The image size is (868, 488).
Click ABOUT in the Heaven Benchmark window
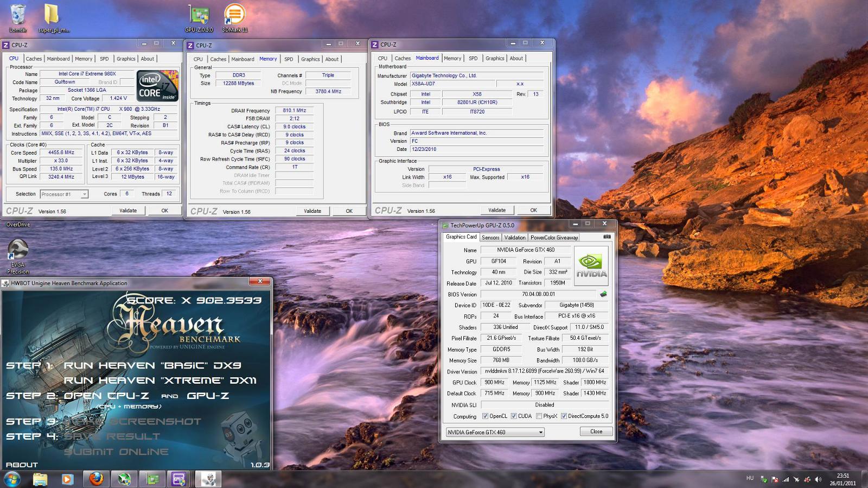click(x=22, y=465)
